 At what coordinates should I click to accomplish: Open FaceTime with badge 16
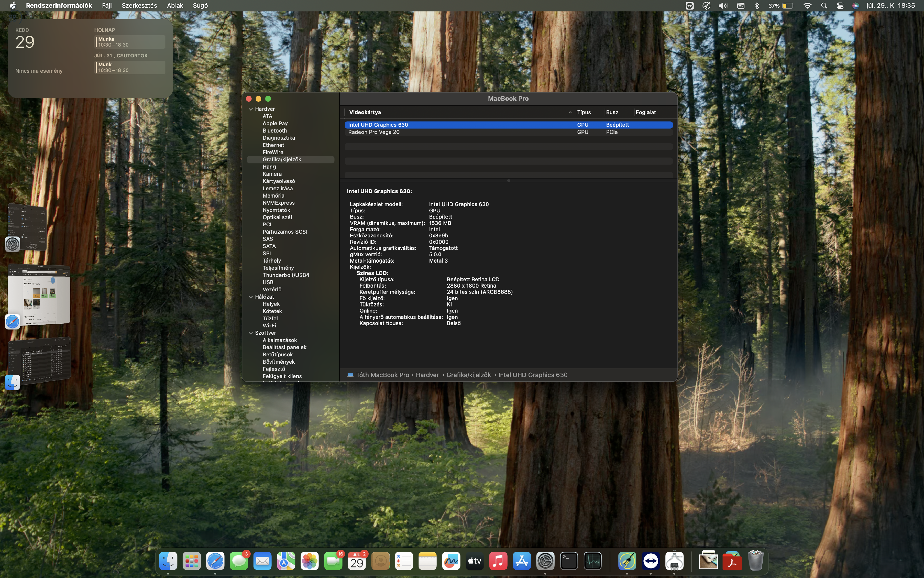click(333, 561)
